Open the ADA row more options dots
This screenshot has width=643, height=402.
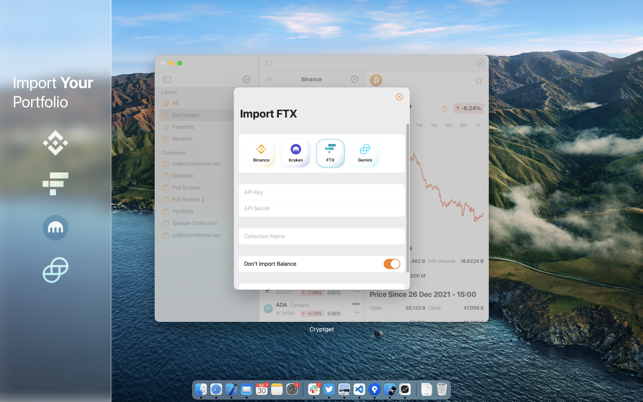pos(356,304)
